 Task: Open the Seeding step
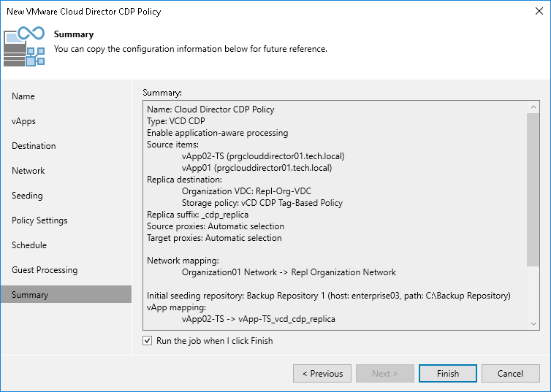pyautogui.click(x=27, y=196)
